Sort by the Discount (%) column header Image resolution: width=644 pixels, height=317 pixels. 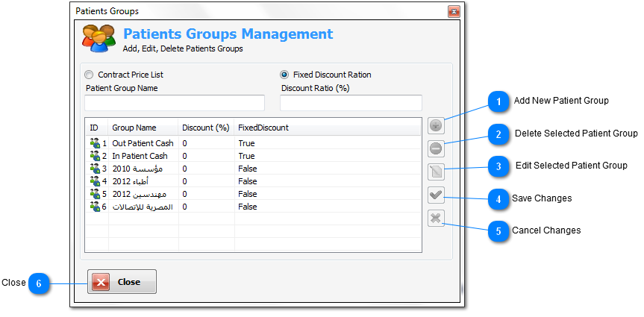coord(206,128)
